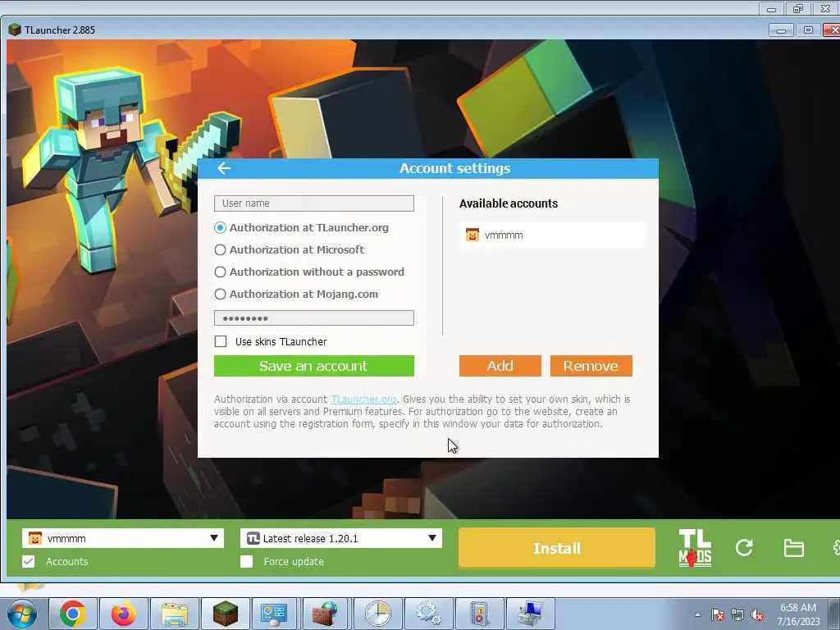Click the 6:58 AM clock in the tray
Viewport: 840px width, 630px height.
797,608
